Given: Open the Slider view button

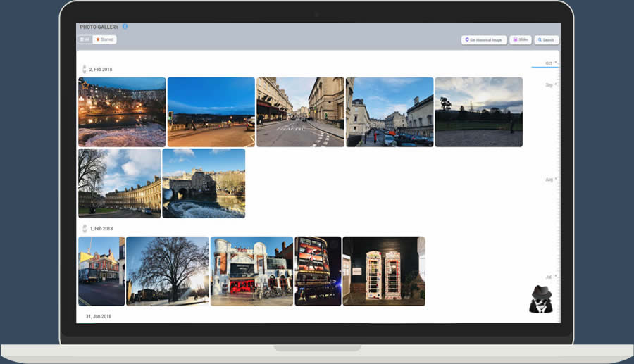Looking at the screenshot, I should pos(521,40).
